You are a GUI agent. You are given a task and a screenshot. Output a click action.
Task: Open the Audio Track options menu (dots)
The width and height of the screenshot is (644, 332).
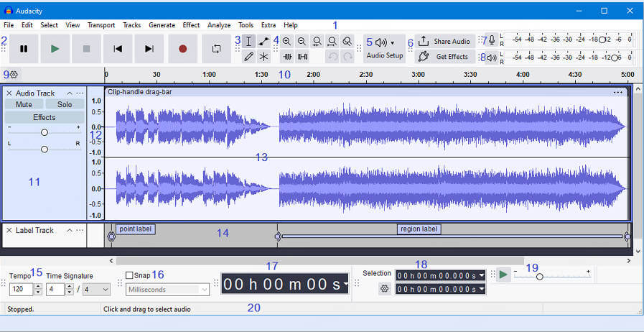[x=80, y=93]
